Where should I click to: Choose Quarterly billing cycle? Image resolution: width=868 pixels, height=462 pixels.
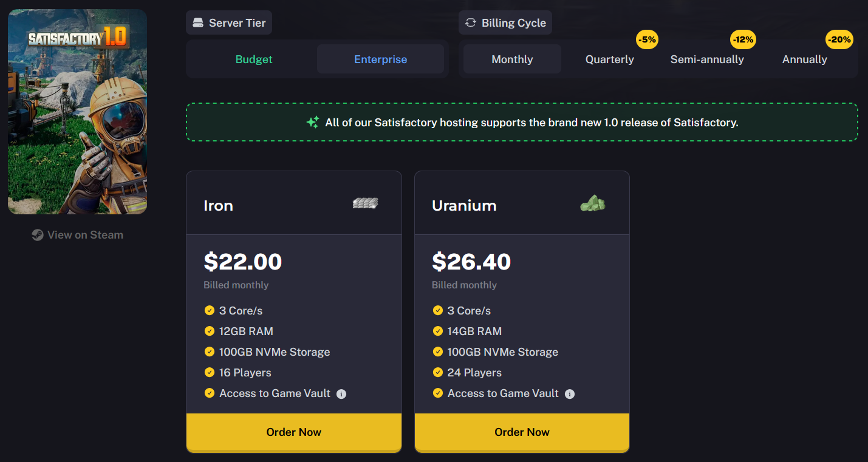click(x=609, y=59)
